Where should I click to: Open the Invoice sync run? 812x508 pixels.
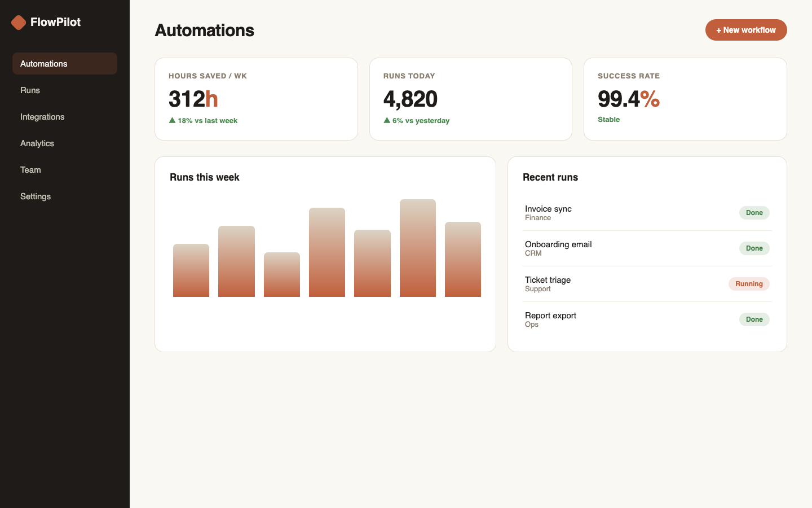647,213
